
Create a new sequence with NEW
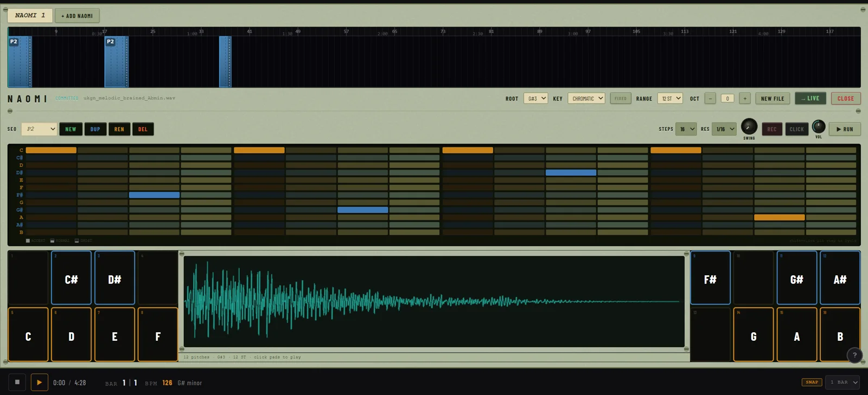pyautogui.click(x=71, y=129)
